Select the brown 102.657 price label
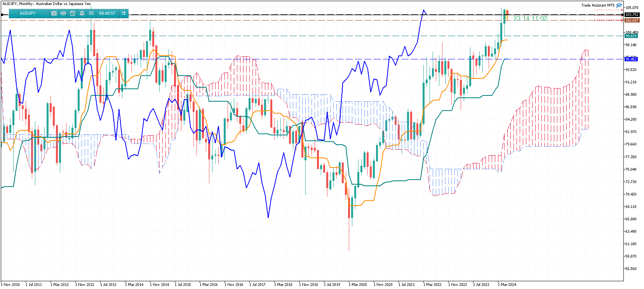 632,21
